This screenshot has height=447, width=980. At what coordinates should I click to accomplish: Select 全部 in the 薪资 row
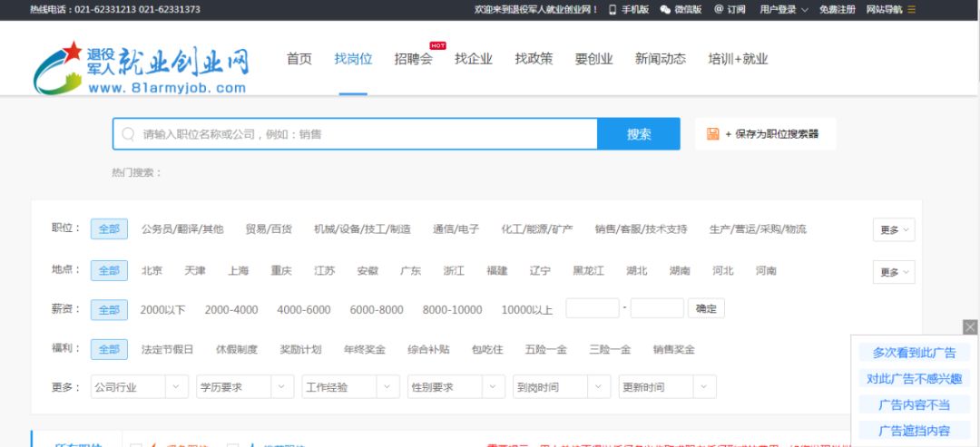[110, 310]
